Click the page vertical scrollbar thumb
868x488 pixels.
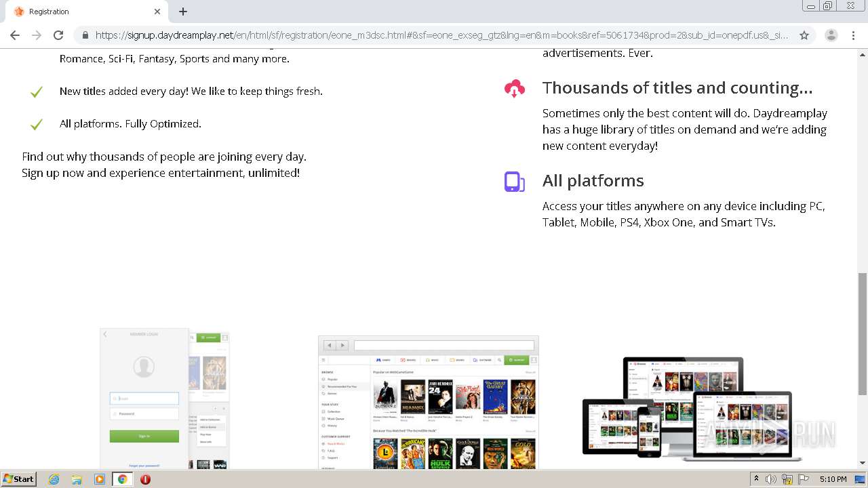click(x=862, y=334)
